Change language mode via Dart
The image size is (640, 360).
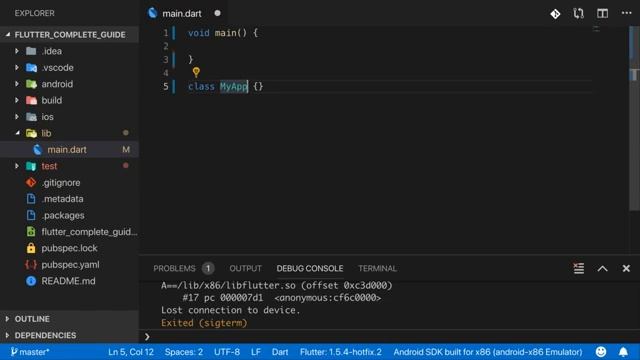[x=280, y=352]
